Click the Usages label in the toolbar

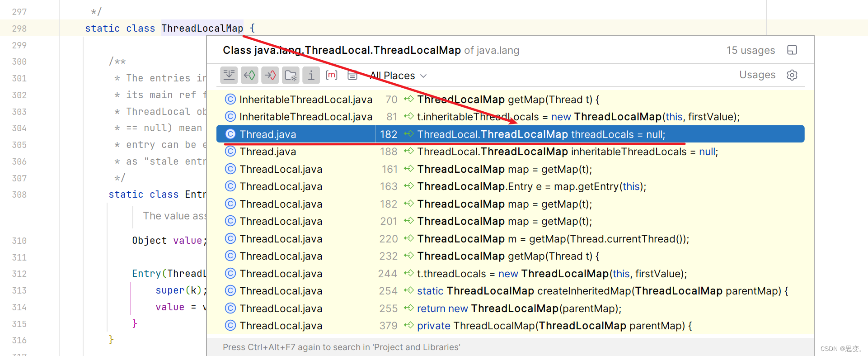757,75
